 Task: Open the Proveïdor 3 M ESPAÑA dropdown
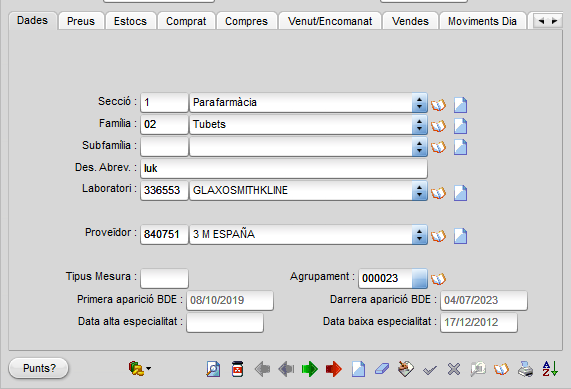click(x=420, y=234)
